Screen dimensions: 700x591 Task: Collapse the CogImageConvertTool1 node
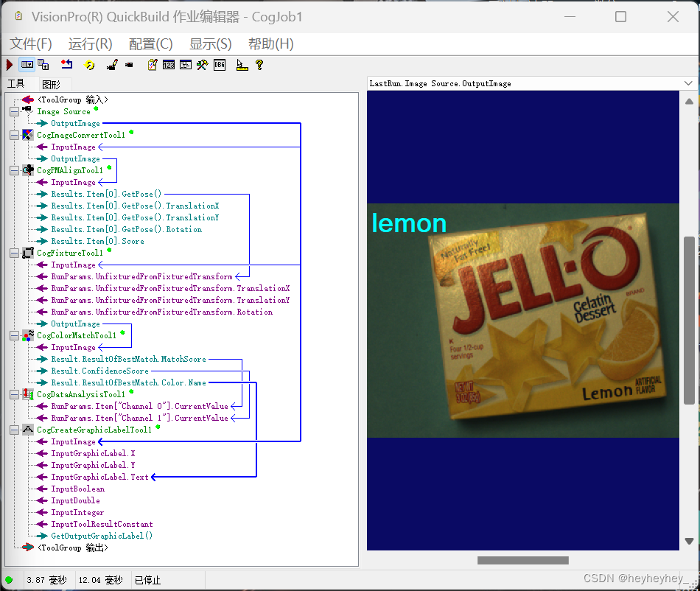click(x=14, y=135)
